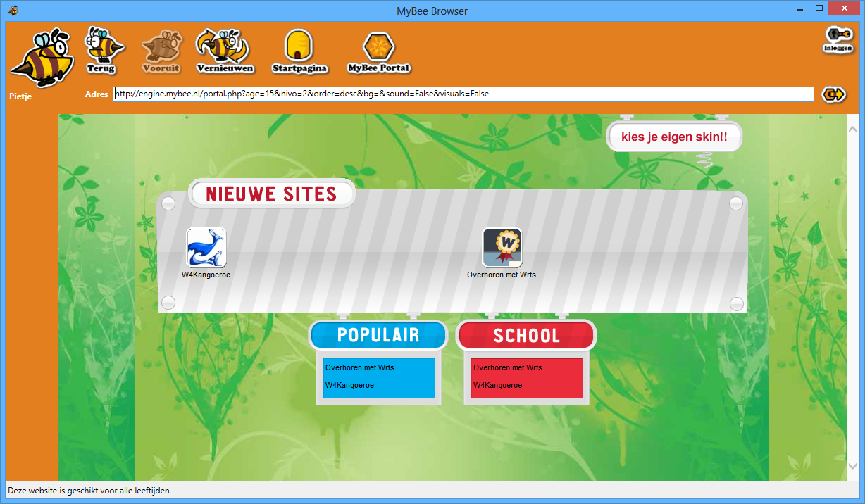Close the MyBee Browser window
This screenshot has height=504, width=865.
(844, 8)
